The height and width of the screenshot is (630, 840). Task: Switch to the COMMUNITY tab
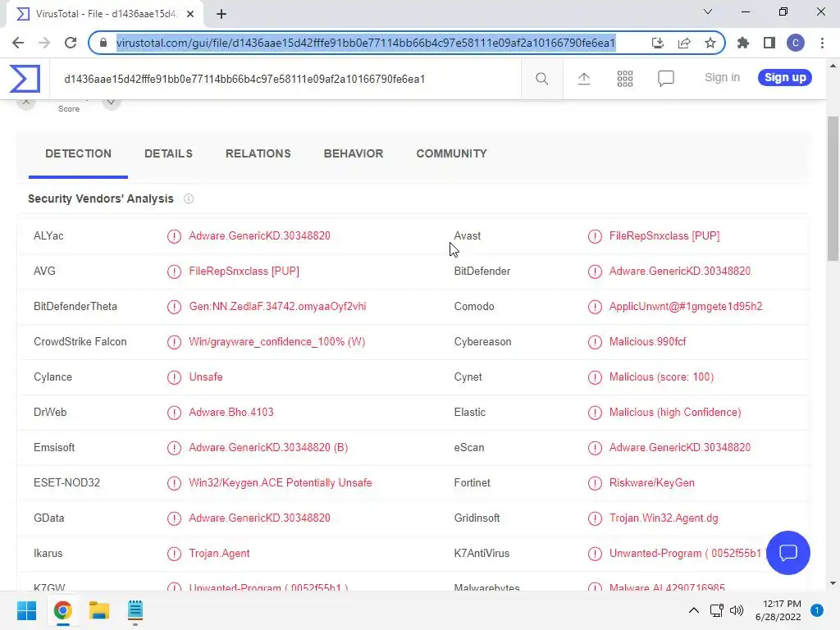click(x=452, y=153)
